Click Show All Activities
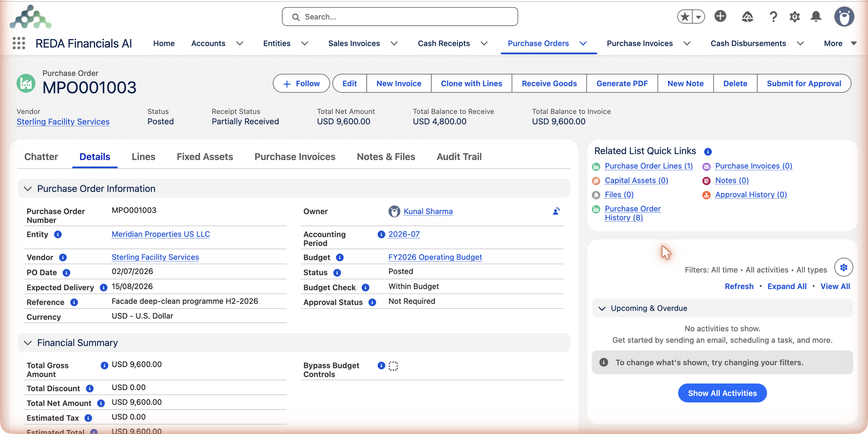Image resolution: width=868 pixels, height=434 pixels. click(x=722, y=393)
